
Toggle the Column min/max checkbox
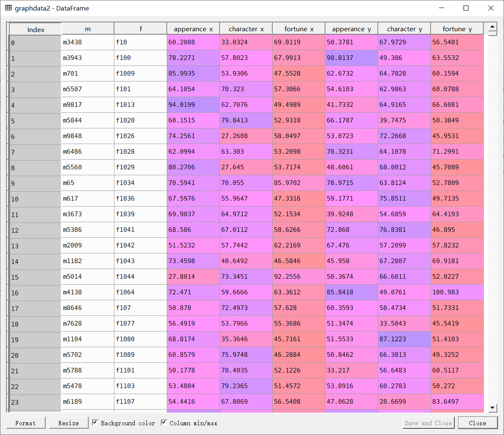pyautogui.click(x=164, y=422)
